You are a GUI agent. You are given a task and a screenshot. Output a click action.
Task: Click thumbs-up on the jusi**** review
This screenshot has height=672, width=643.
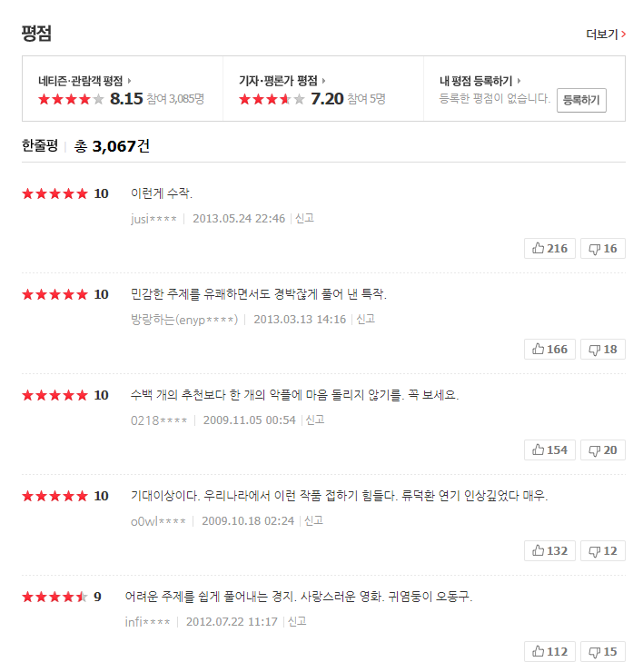pos(549,248)
